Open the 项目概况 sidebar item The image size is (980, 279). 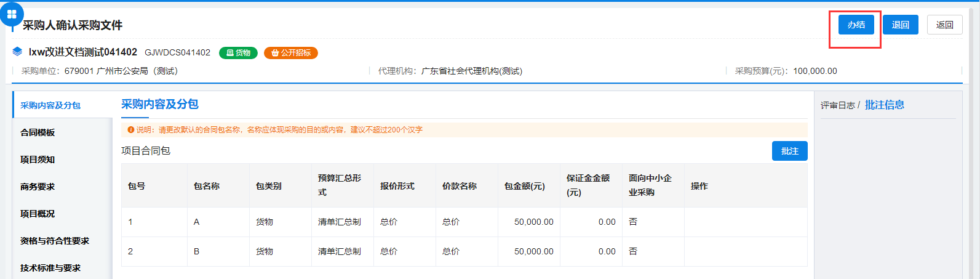(38, 214)
